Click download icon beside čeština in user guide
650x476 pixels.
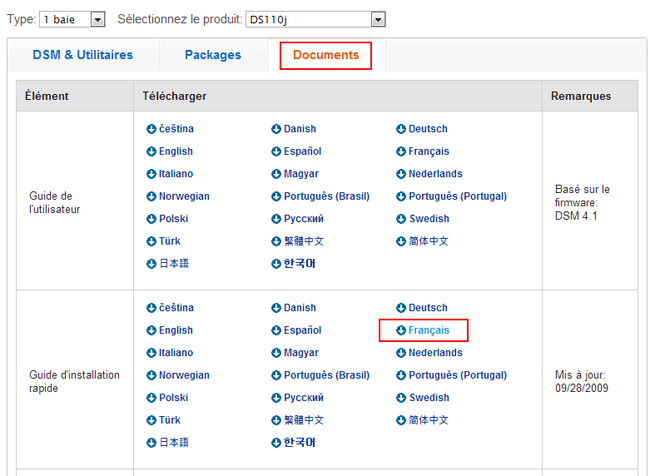click(152, 129)
